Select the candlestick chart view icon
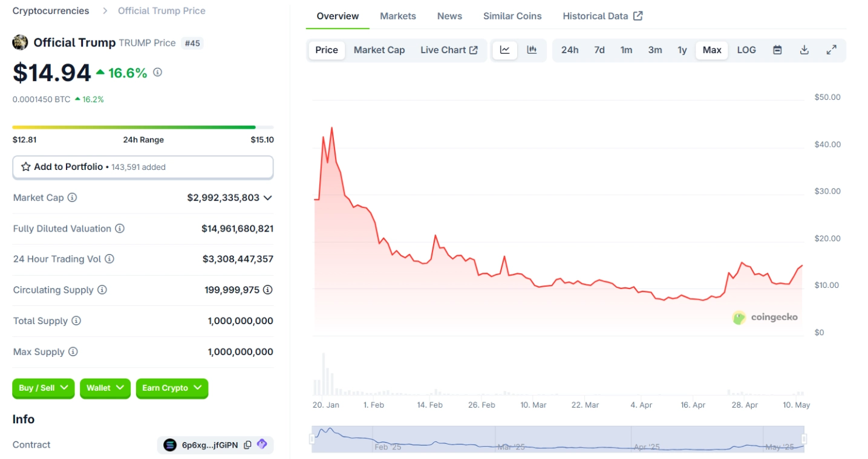The image size is (868, 459). click(532, 50)
